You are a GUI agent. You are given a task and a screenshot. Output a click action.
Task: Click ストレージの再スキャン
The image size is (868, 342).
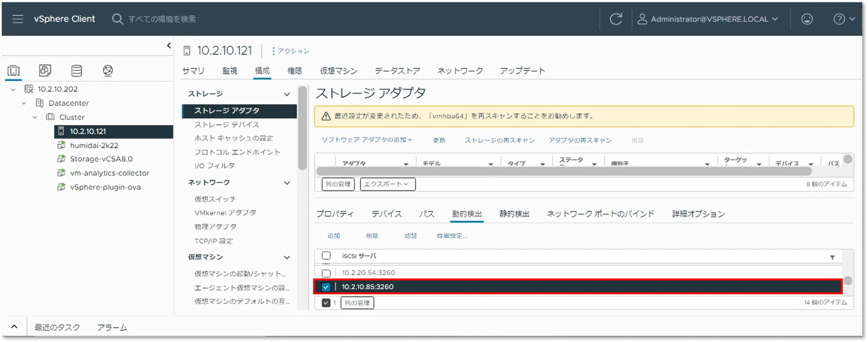point(499,140)
